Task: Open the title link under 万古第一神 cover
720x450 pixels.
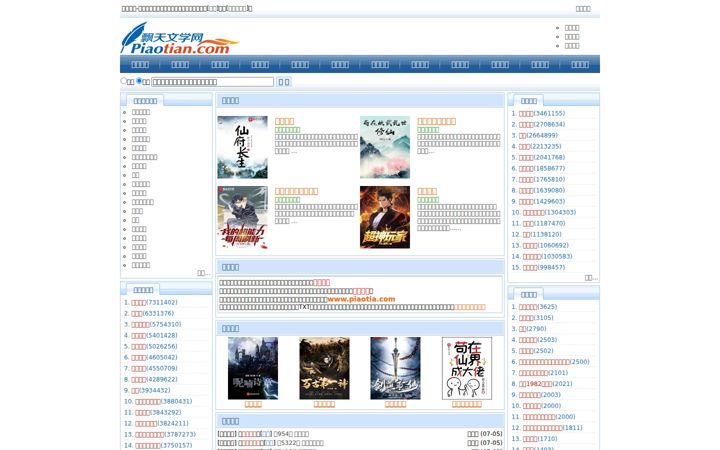Action: click(324, 404)
